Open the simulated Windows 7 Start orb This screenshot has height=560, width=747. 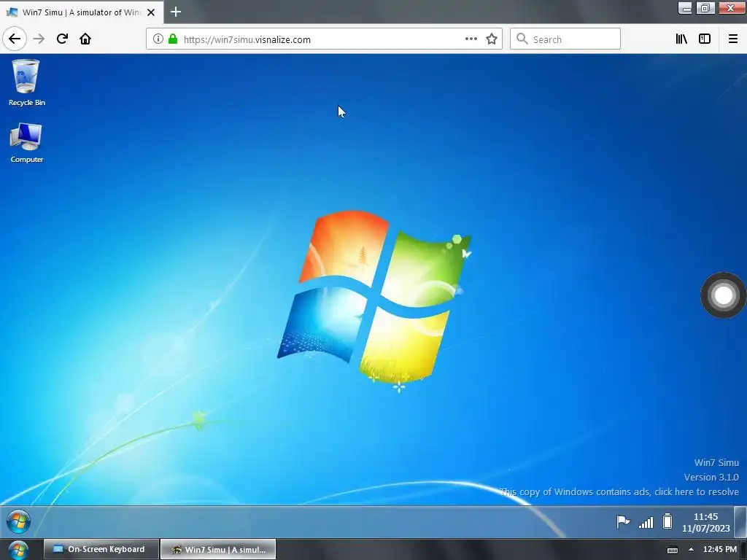[x=18, y=521]
